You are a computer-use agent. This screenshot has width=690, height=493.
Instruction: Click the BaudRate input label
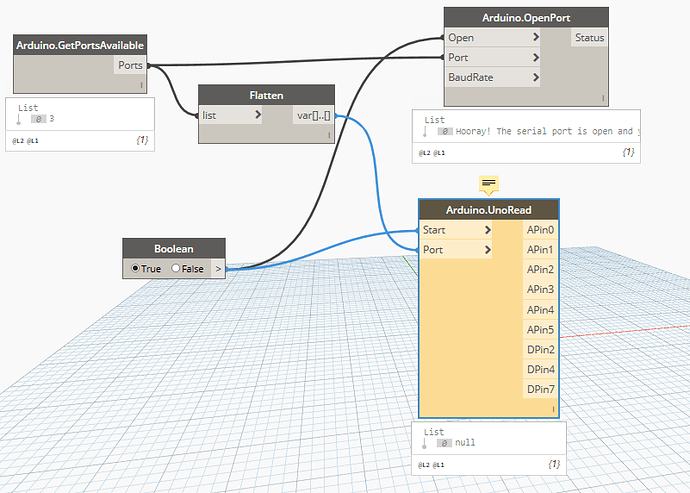[x=470, y=77]
